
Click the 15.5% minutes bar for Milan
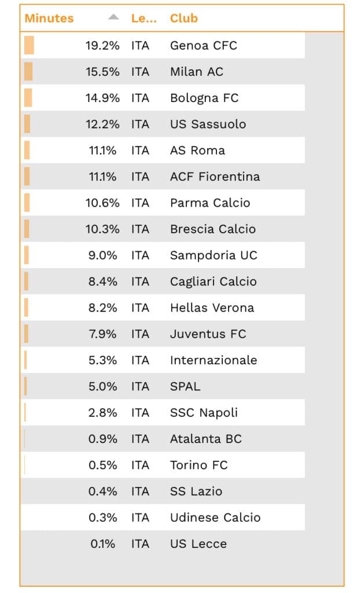point(28,72)
